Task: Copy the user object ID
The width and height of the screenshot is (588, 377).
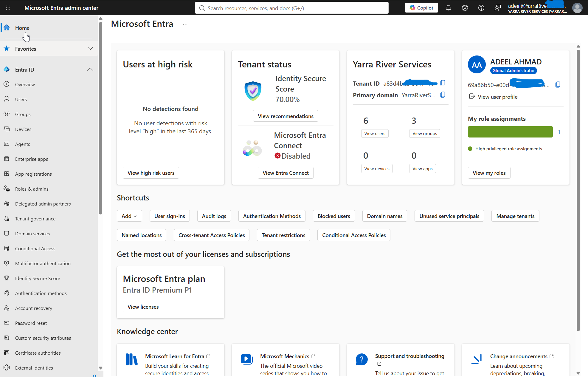Action: 558,85
